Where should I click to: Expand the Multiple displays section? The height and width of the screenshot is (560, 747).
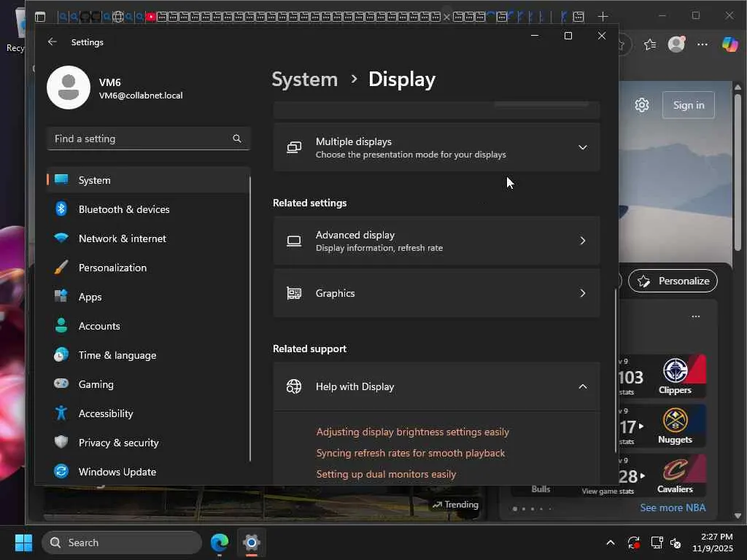[x=582, y=147]
